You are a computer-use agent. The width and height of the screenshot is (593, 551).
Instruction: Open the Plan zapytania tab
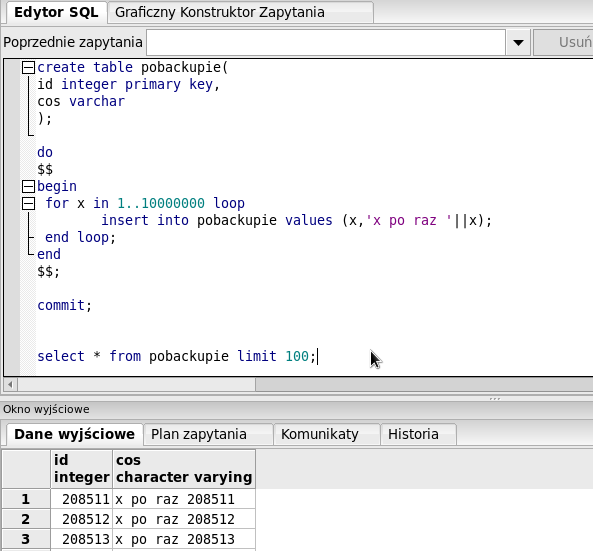[208, 435]
